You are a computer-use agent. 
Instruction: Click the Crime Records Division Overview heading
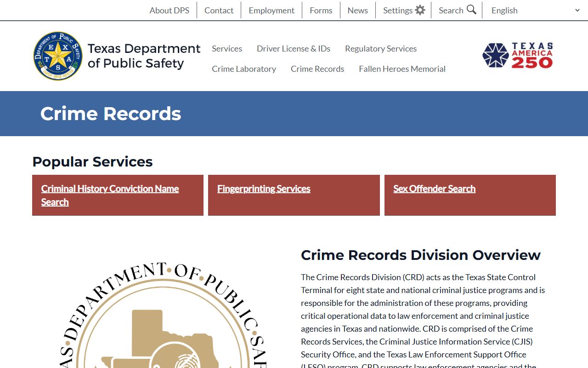pyautogui.click(x=421, y=255)
